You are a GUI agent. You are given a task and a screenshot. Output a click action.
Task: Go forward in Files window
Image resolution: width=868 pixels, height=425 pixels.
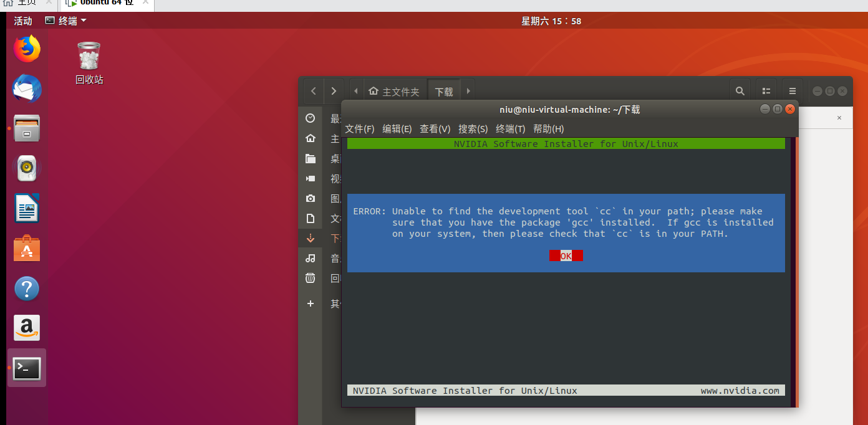(x=334, y=91)
